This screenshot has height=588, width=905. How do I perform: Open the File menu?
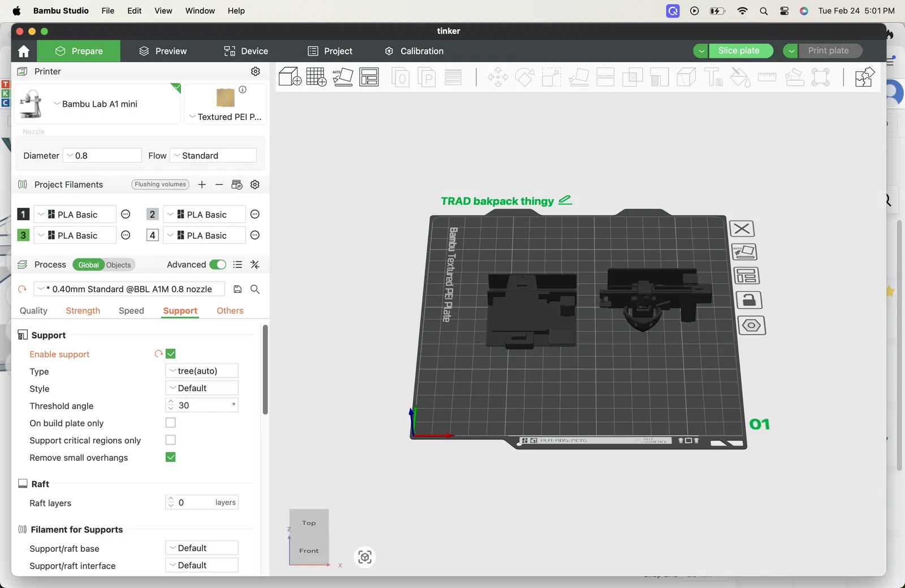pyautogui.click(x=108, y=11)
